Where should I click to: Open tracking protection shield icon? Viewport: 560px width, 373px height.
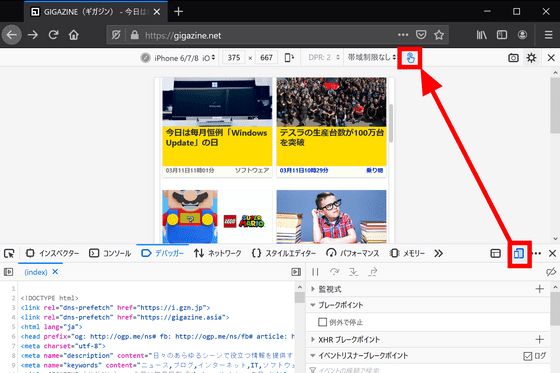click(116, 35)
